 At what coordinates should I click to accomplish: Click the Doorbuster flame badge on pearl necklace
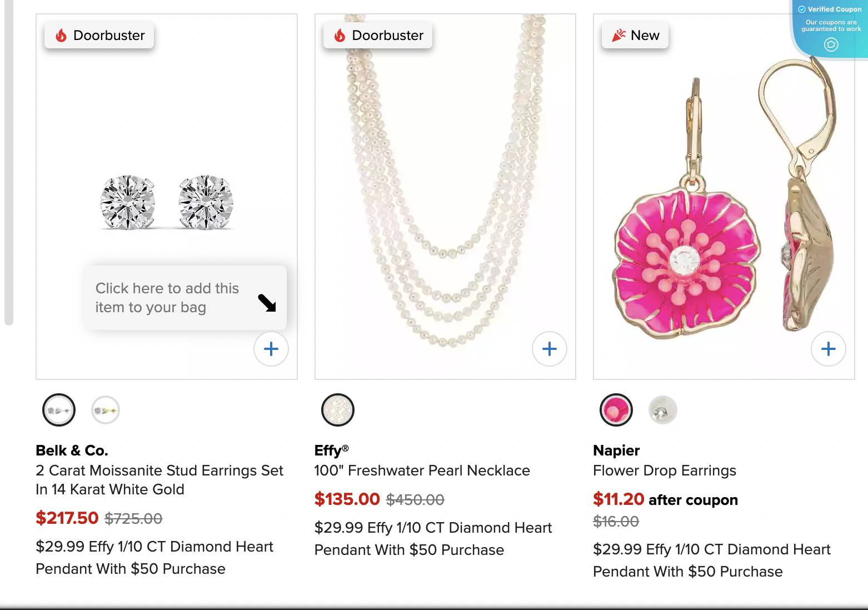[377, 35]
